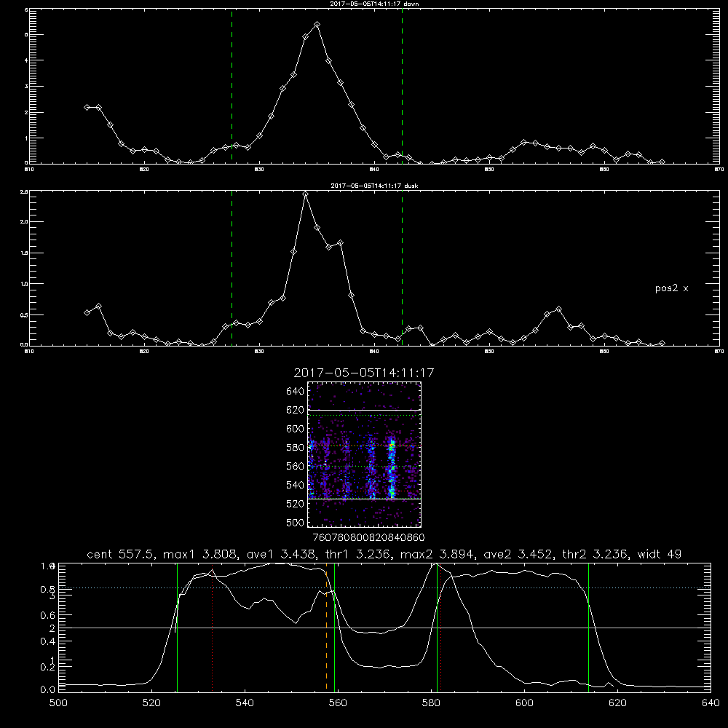Click the detector image thumbnail

point(364,454)
